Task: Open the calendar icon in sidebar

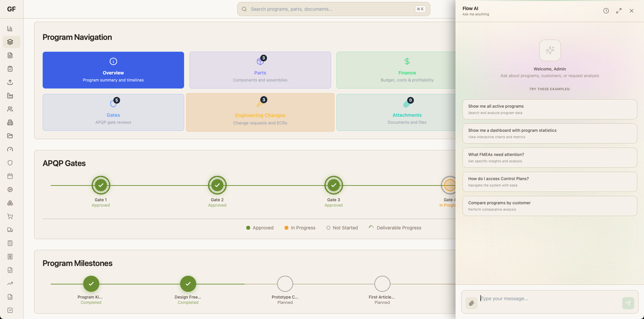Action: click(10, 176)
